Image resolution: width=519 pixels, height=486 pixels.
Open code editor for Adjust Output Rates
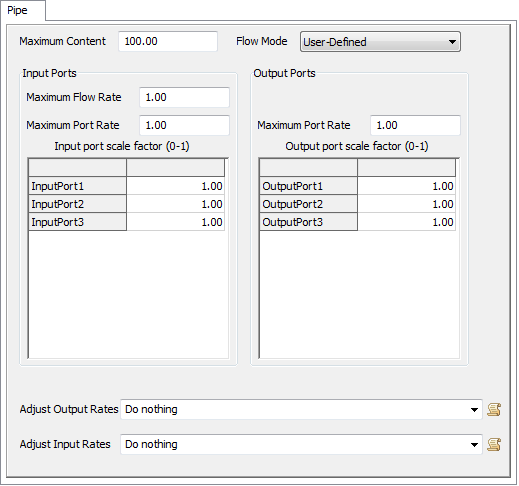click(494, 409)
